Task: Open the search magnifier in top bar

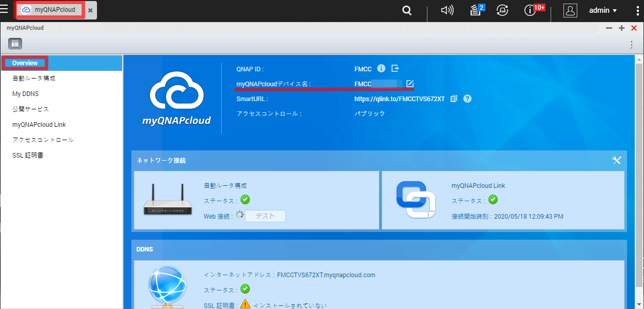Action: pyautogui.click(x=407, y=10)
